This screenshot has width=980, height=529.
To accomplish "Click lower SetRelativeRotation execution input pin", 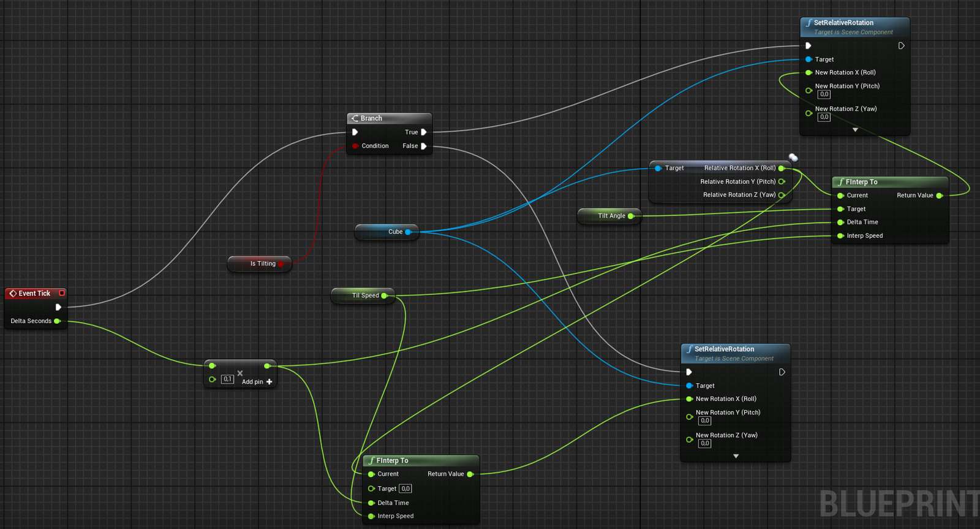I will (x=689, y=372).
